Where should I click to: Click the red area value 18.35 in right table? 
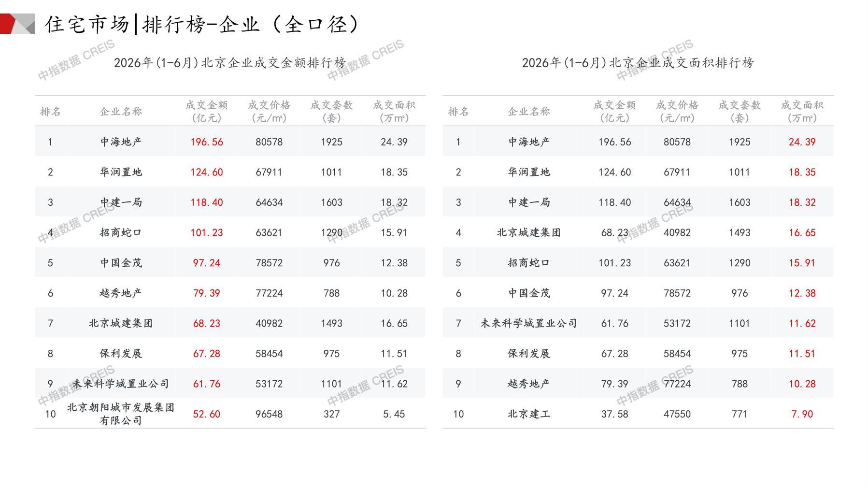click(x=802, y=172)
